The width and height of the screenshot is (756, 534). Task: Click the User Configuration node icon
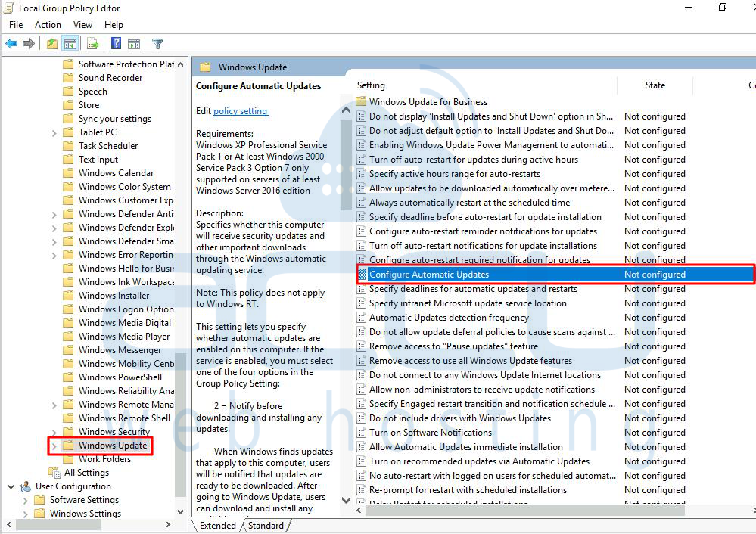[26, 486]
